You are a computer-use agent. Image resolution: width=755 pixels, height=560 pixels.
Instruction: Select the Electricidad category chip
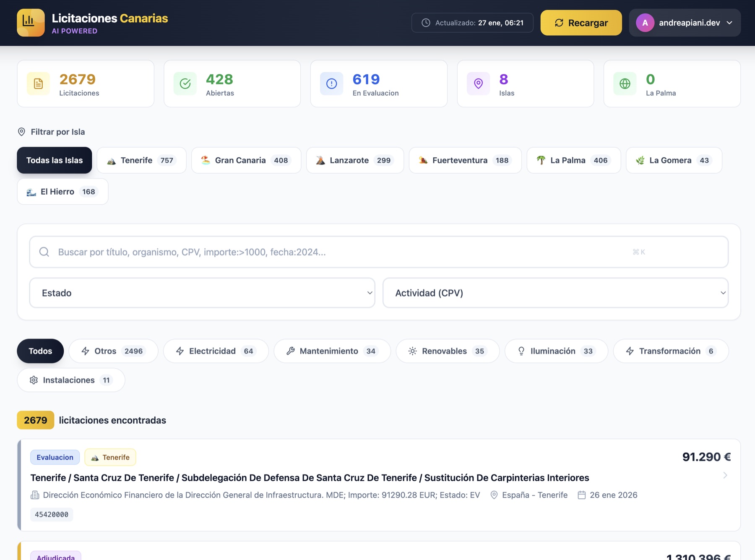coord(216,351)
